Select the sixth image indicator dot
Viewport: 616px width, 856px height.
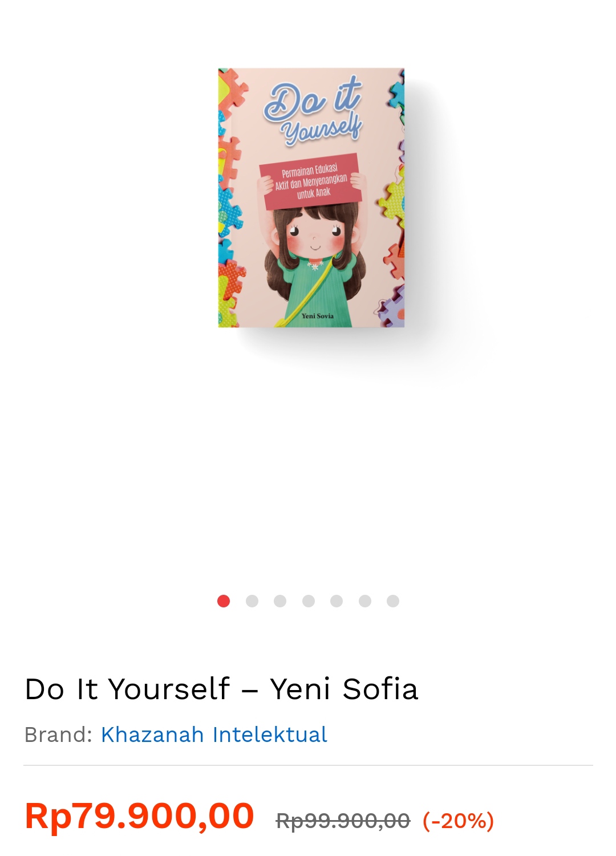[365, 601]
